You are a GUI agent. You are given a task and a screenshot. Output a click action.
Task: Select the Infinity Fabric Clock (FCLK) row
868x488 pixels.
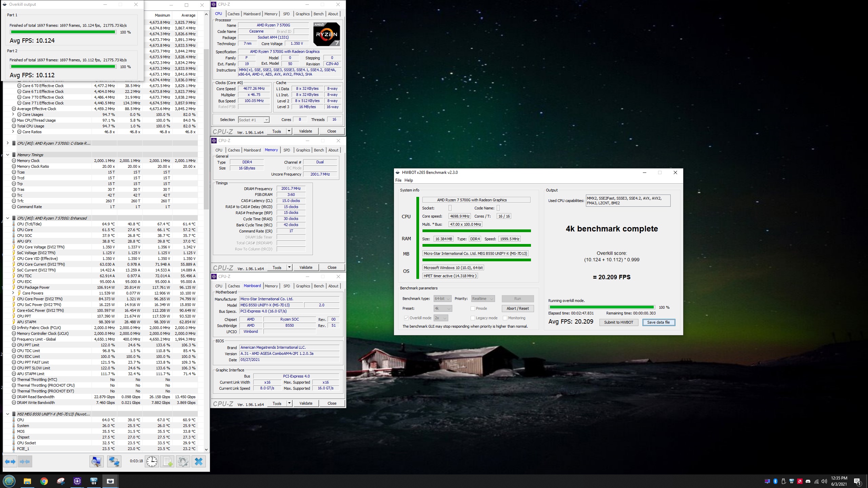click(x=100, y=328)
